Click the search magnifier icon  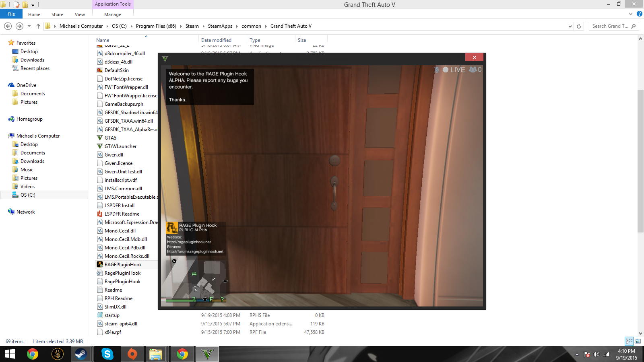pyautogui.click(x=634, y=26)
